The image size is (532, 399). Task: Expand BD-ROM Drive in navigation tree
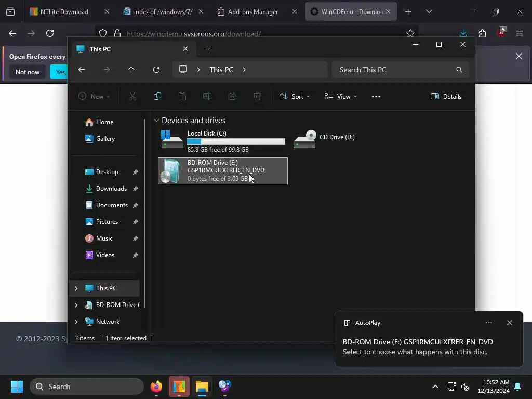(x=76, y=305)
